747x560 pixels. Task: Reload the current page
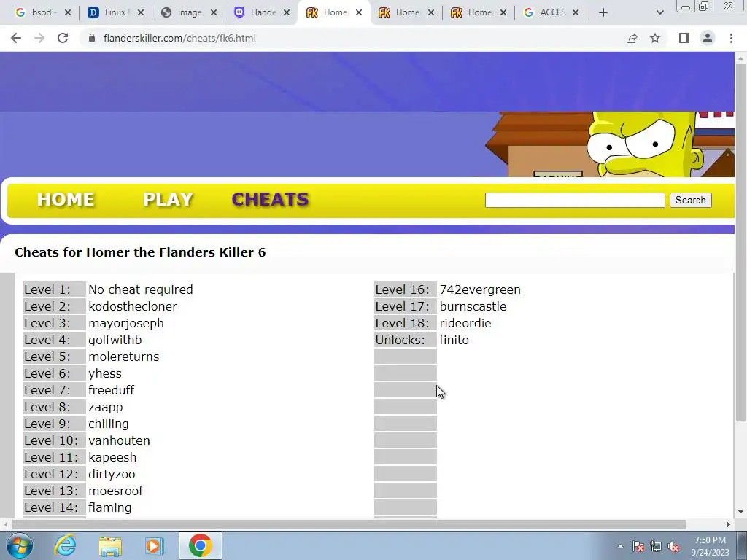pyautogui.click(x=63, y=38)
